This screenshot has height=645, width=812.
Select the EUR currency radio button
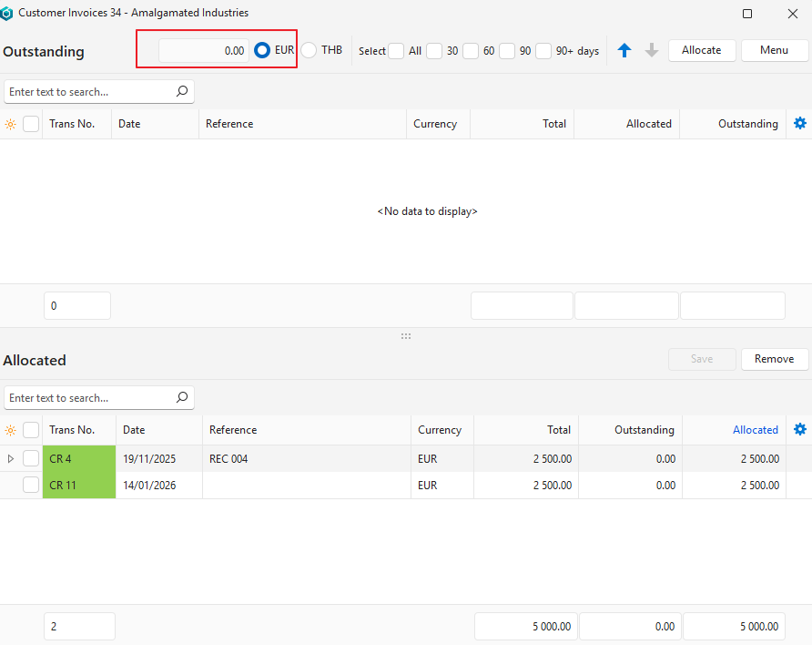click(262, 51)
